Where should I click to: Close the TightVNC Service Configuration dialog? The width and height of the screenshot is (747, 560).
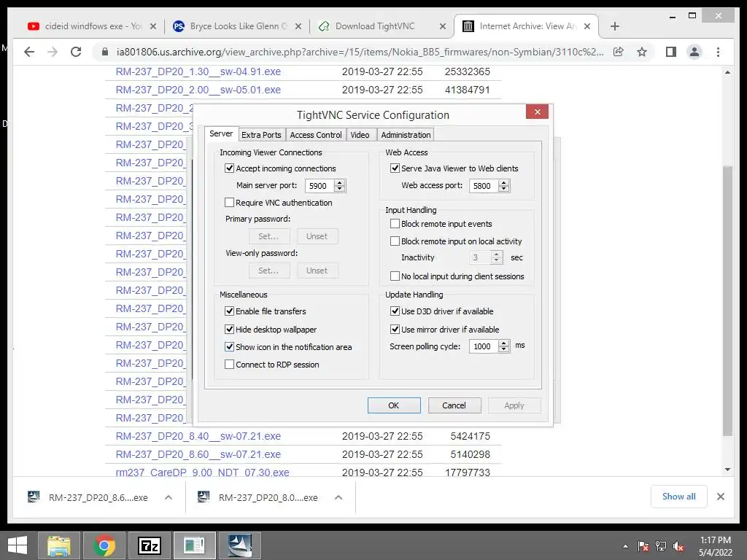[x=537, y=112]
